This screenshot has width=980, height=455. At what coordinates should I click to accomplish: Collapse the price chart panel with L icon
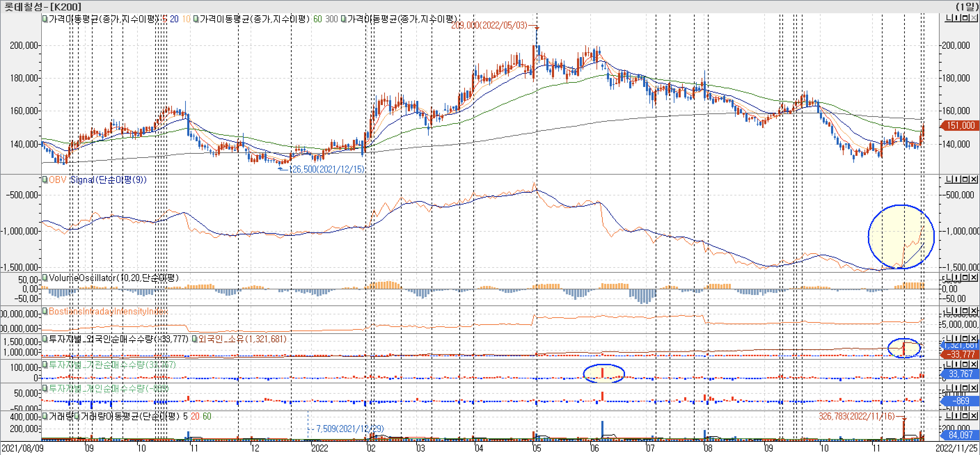pos(949,18)
